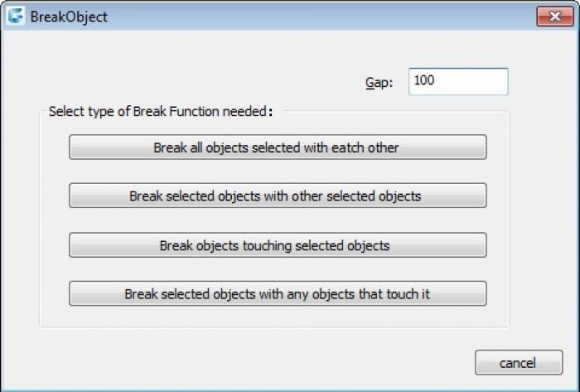Viewport: 580px width, 392px height.
Task: Choose 'Break objects touching selected objects'
Action: [x=278, y=245]
